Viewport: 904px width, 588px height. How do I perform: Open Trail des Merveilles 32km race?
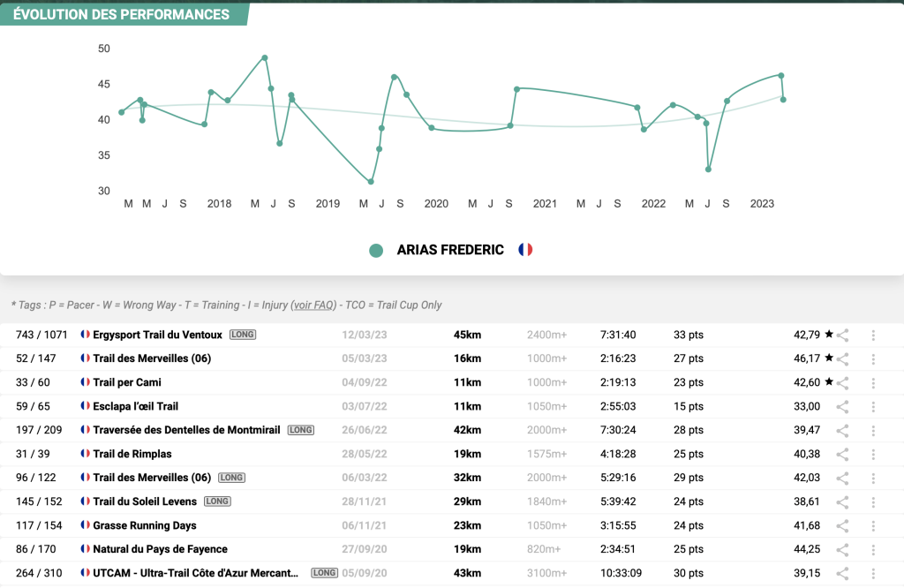152,479
